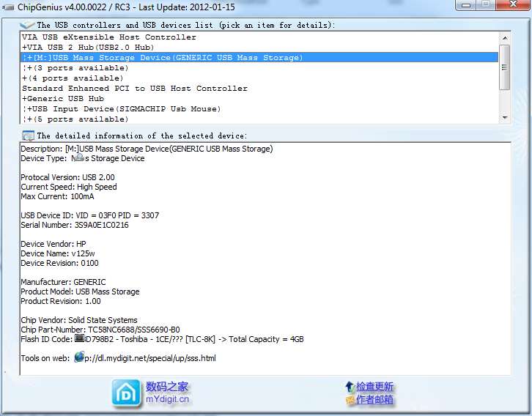Viewport: 532px width, 416px height.
Task: Click the detailed information monitor icon
Action: tap(28, 136)
